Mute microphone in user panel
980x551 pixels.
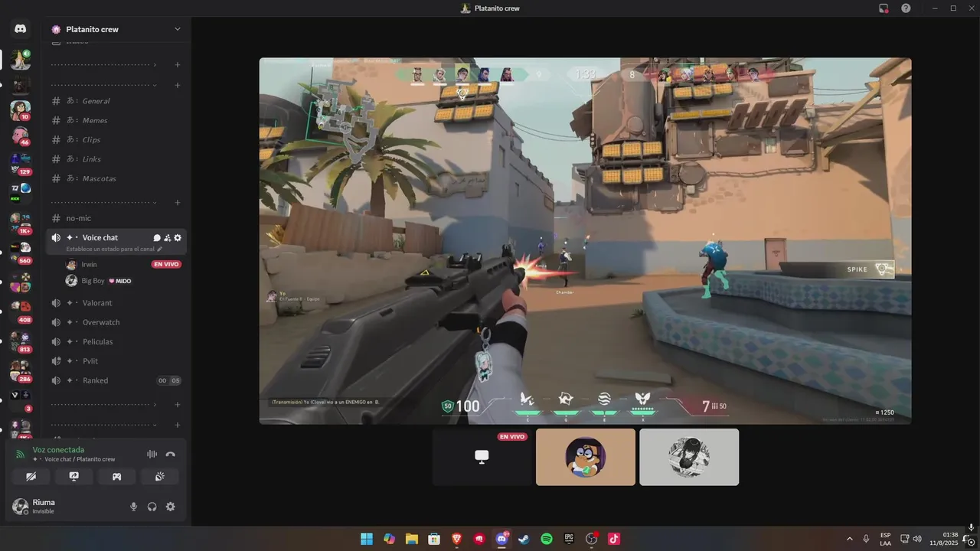click(x=134, y=507)
